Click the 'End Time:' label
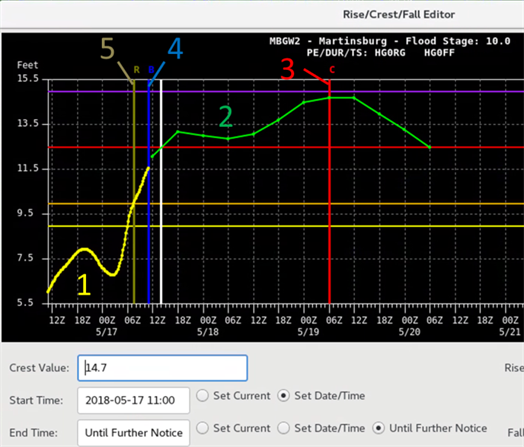The image size is (524, 447). pos(33,433)
